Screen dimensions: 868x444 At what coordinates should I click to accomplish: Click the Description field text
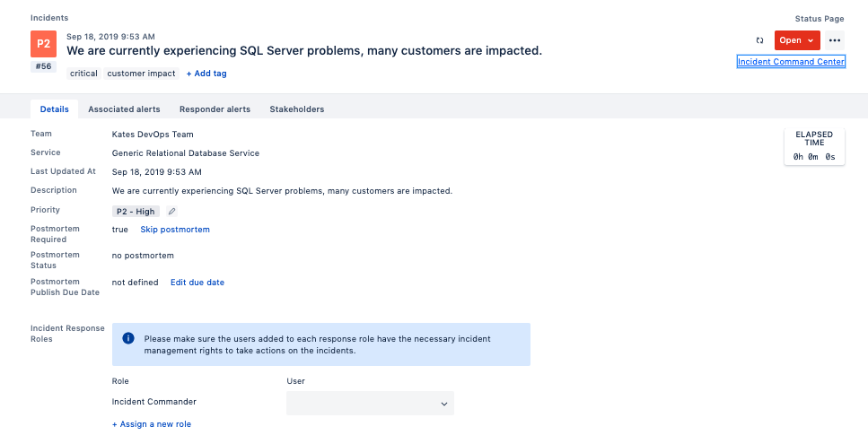pyautogui.click(x=283, y=191)
